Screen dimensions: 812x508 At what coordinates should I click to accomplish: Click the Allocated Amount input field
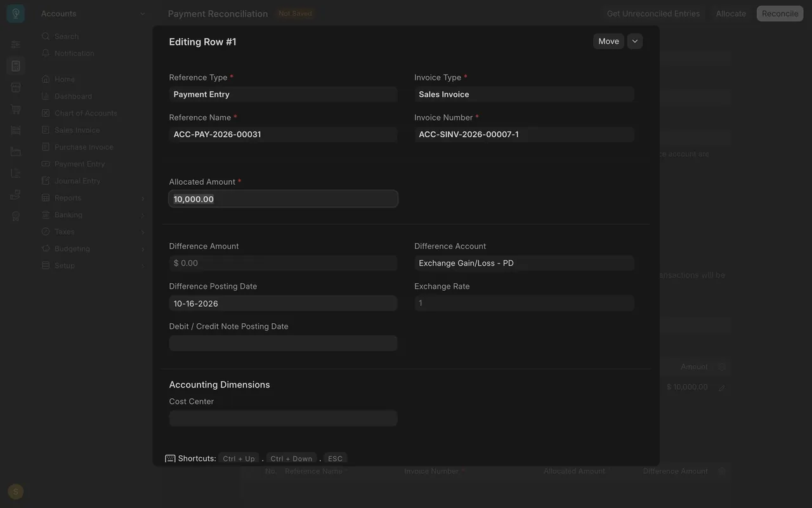pos(284,199)
